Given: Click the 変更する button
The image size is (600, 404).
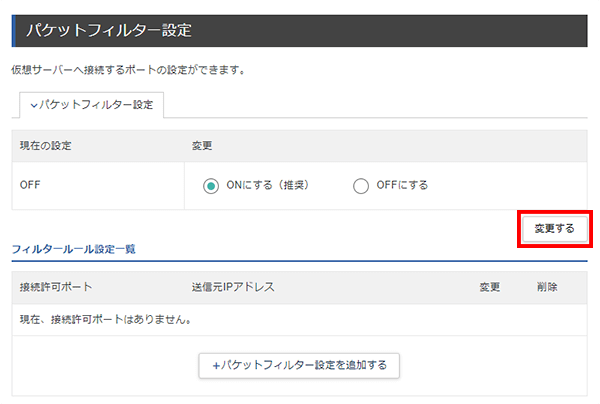Looking at the screenshot, I should pyautogui.click(x=555, y=229).
